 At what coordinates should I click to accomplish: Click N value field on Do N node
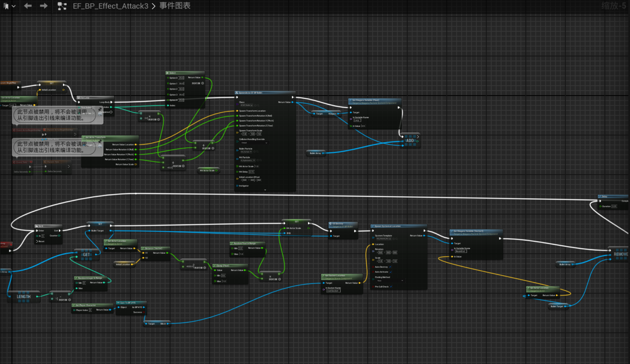pyautogui.click(x=43, y=236)
